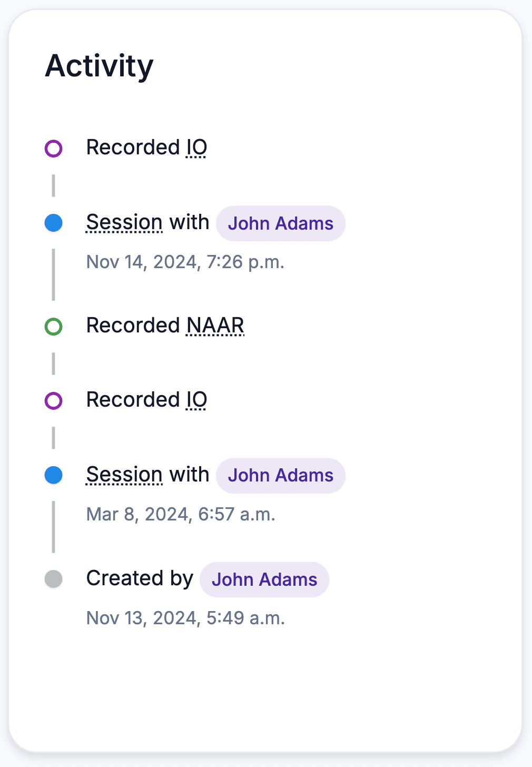Click the gray Created by circle marker

[53, 578]
